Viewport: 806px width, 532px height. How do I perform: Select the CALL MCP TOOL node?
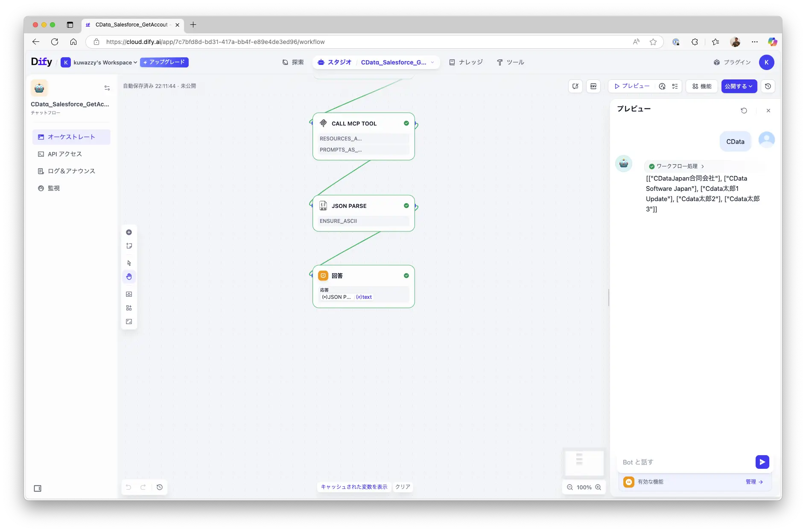tap(363, 136)
